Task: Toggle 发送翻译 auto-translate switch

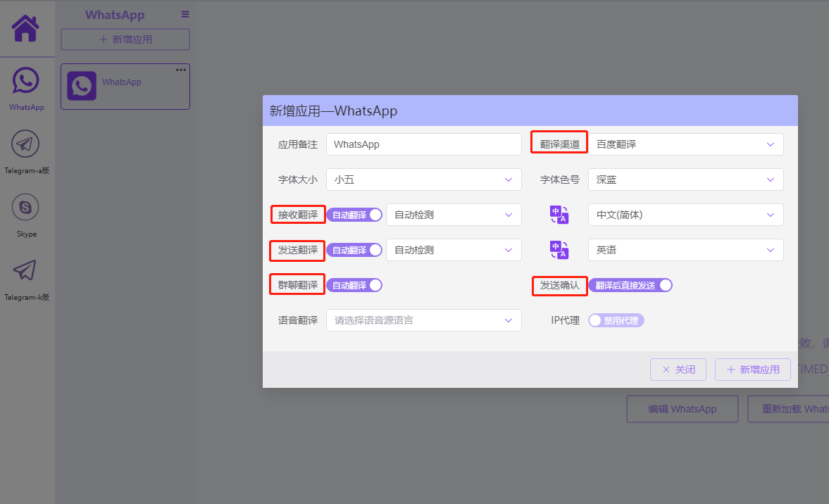Action: 354,250
